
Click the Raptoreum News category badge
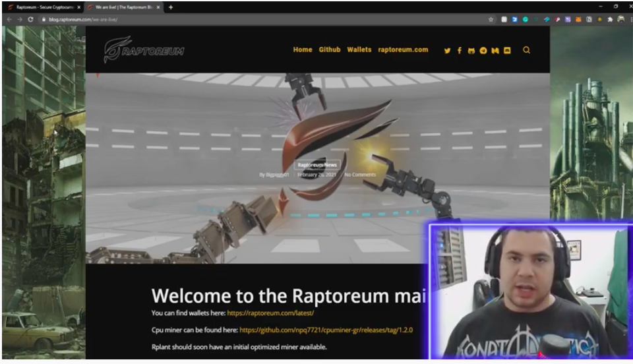click(317, 165)
